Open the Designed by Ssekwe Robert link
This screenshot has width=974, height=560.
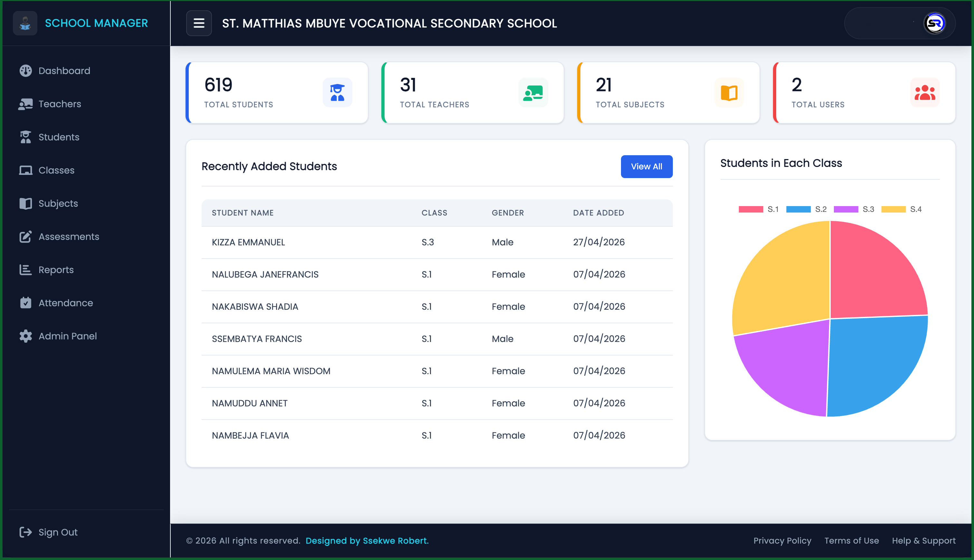click(x=367, y=540)
